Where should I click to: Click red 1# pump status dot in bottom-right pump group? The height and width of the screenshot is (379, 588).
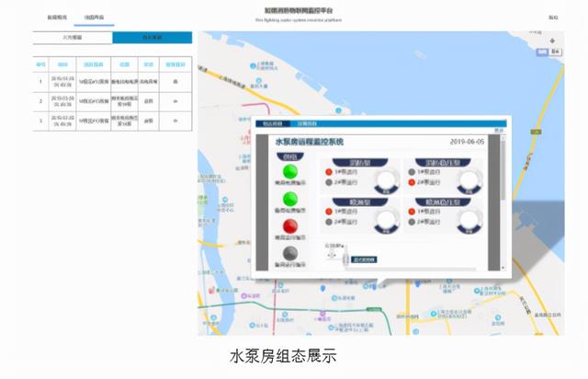click(412, 212)
